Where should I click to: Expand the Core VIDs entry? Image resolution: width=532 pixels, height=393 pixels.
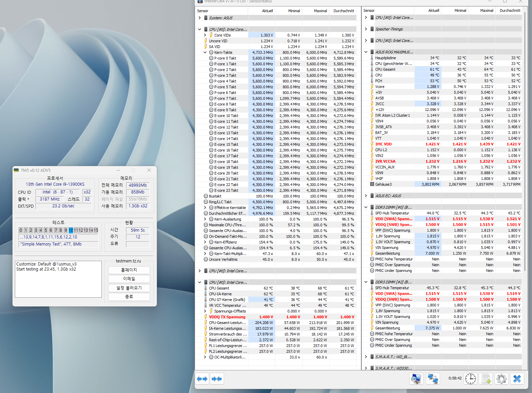coord(205,35)
